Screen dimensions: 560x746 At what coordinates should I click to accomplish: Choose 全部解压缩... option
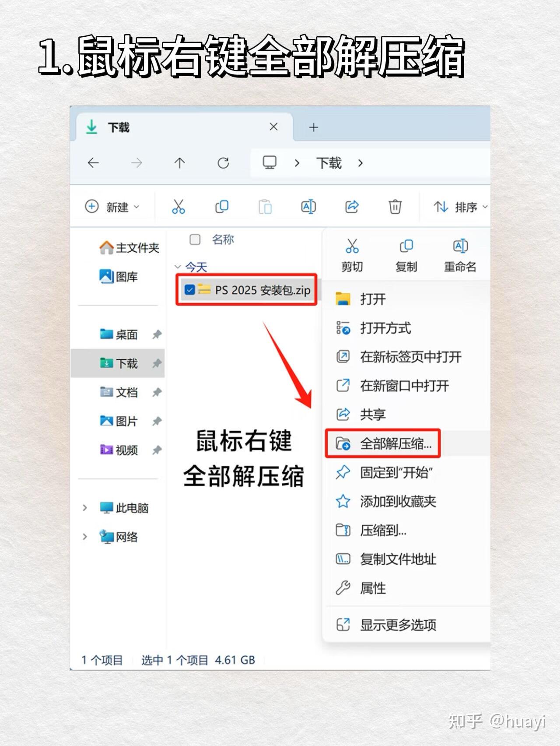pyautogui.click(x=406, y=444)
